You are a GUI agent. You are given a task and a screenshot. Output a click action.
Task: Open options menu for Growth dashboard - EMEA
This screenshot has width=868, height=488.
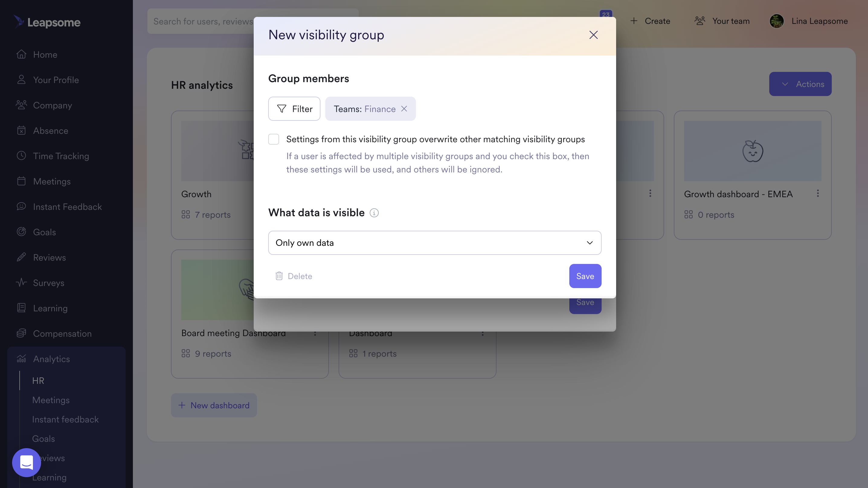point(818,194)
